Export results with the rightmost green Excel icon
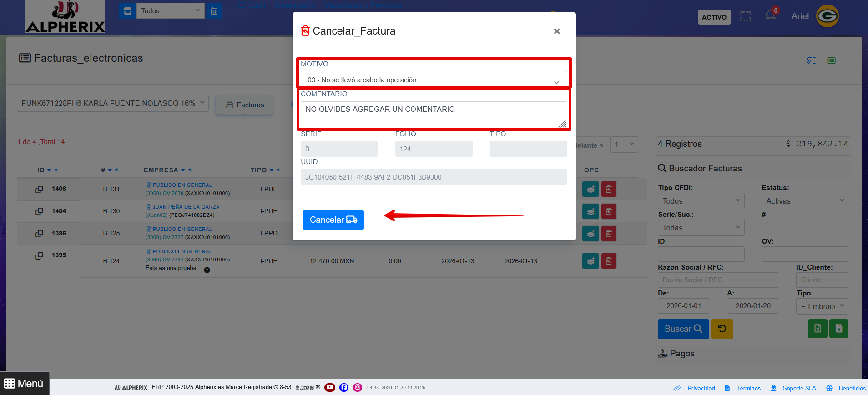 click(x=839, y=329)
